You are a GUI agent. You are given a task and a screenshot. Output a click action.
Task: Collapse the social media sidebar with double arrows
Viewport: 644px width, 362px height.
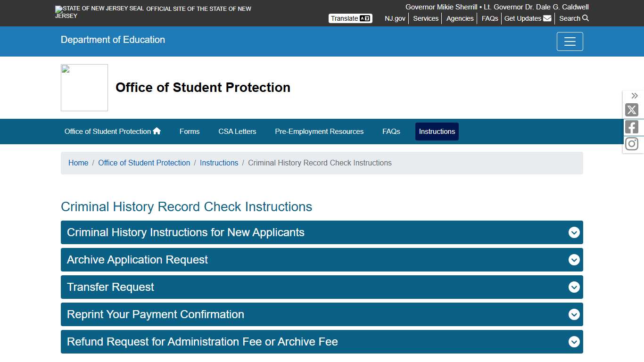tap(634, 95)
